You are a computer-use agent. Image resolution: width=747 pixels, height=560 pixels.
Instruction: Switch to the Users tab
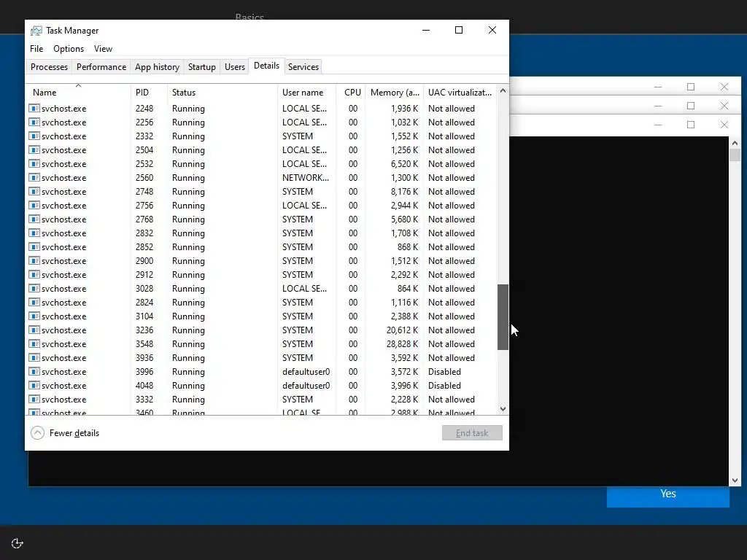pyautogui.click(x=234, y=67)
